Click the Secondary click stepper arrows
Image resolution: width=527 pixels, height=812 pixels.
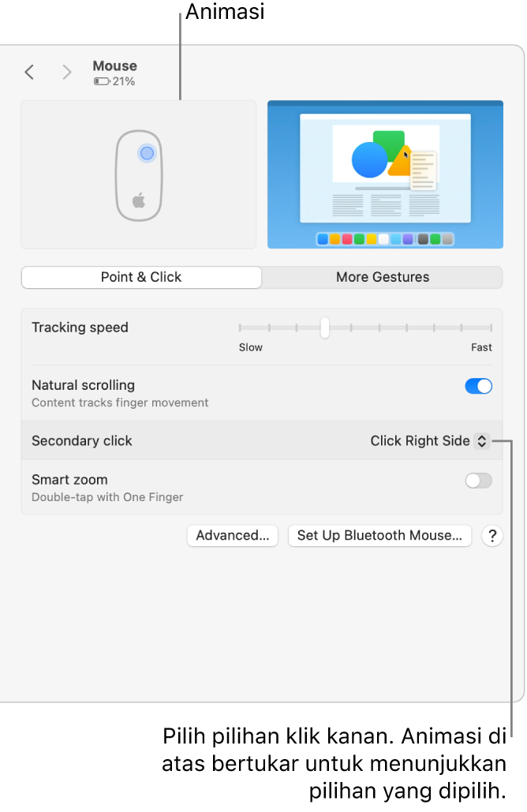pos(482,440)
